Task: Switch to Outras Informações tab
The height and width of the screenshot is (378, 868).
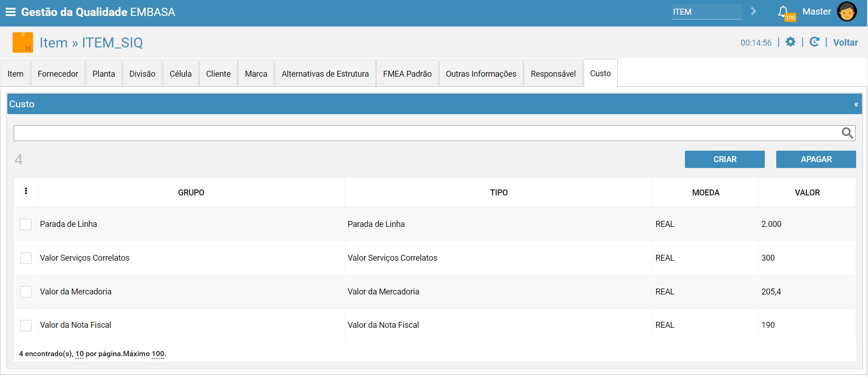Action: click(481, 73)
